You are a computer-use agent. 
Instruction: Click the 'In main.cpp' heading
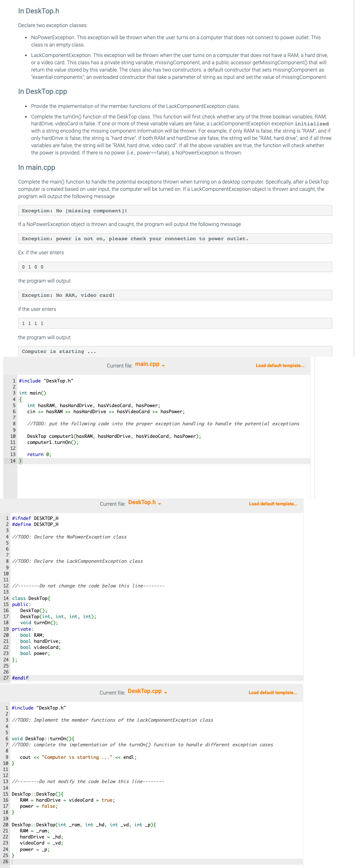click(36, 167)
